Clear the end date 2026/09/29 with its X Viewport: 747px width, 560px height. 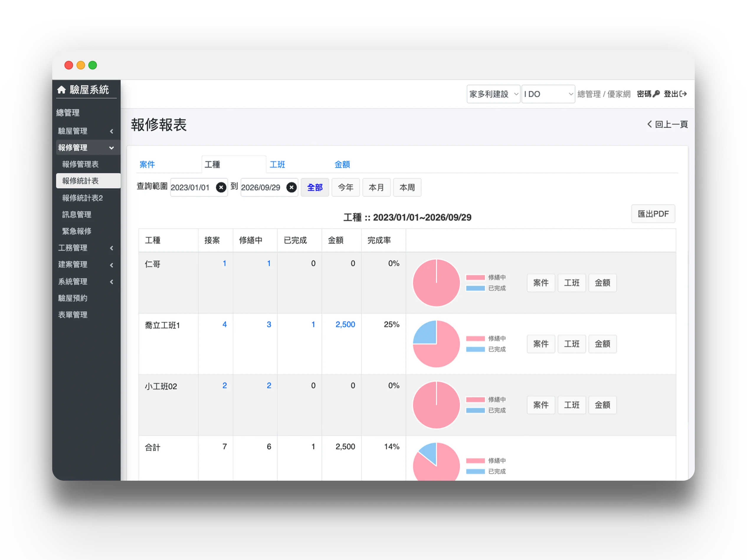tap(291, 187)
